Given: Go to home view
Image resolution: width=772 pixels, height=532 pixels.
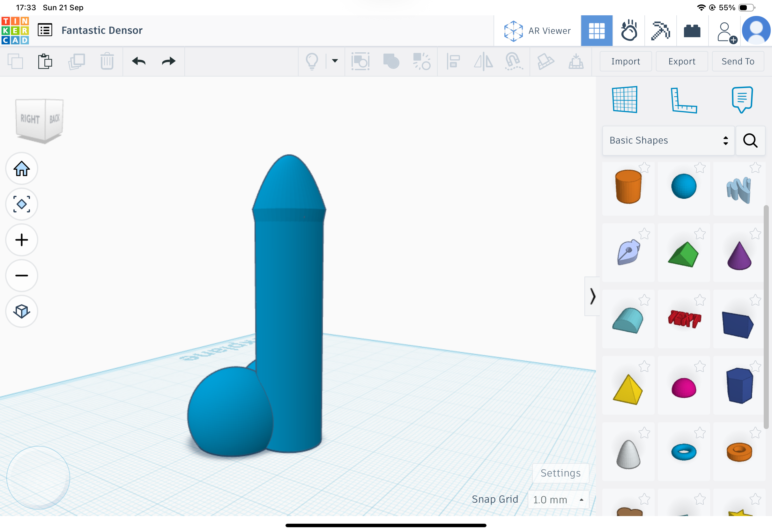Looking at the screenshot, I should pos(22,169).
